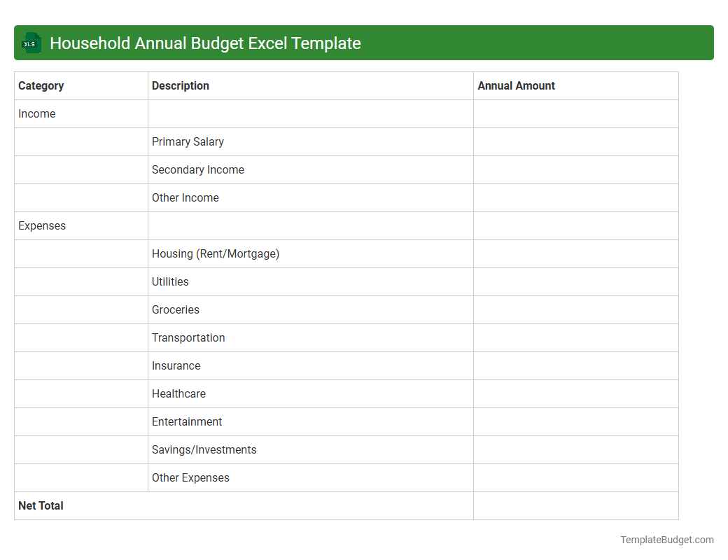Screen dimensions: 728x560
Task: Click the green template title banner
Action: click(x=364, y=43)
